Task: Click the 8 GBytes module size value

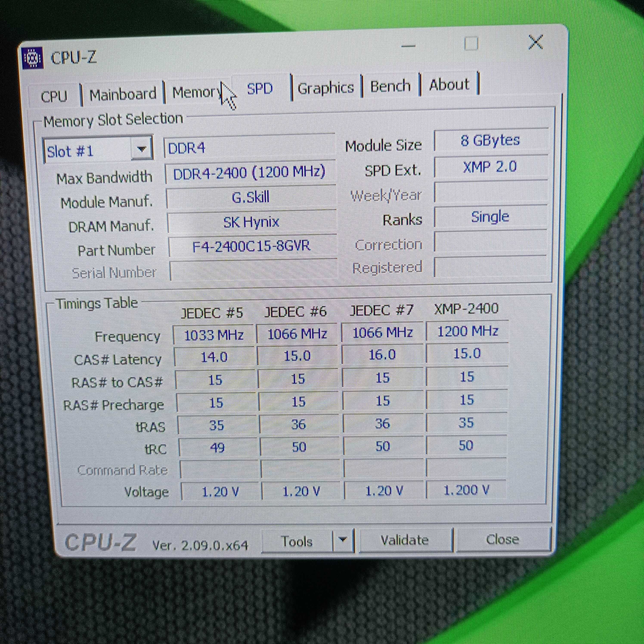Action: [x=491, y=141]
